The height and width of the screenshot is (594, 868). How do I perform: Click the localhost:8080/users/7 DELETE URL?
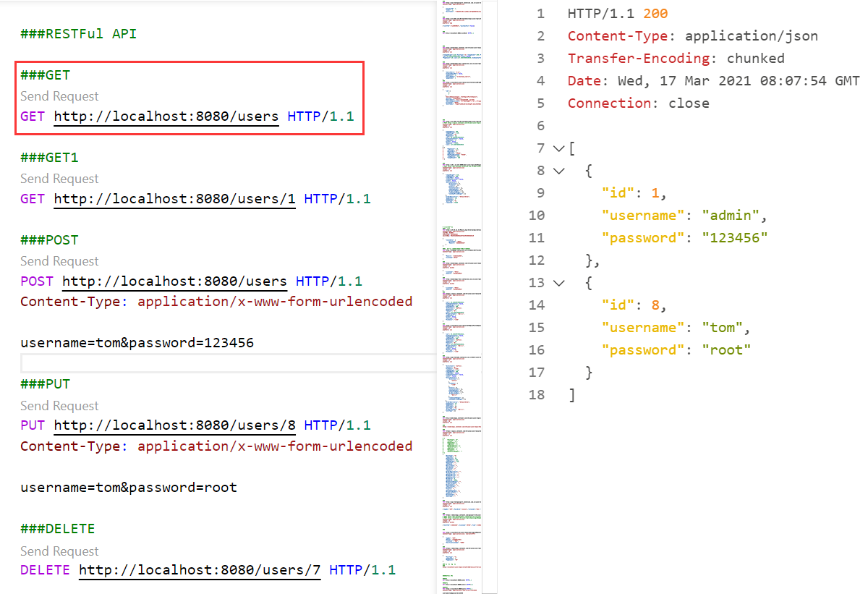pyautogui.click(x=199, y=570)
